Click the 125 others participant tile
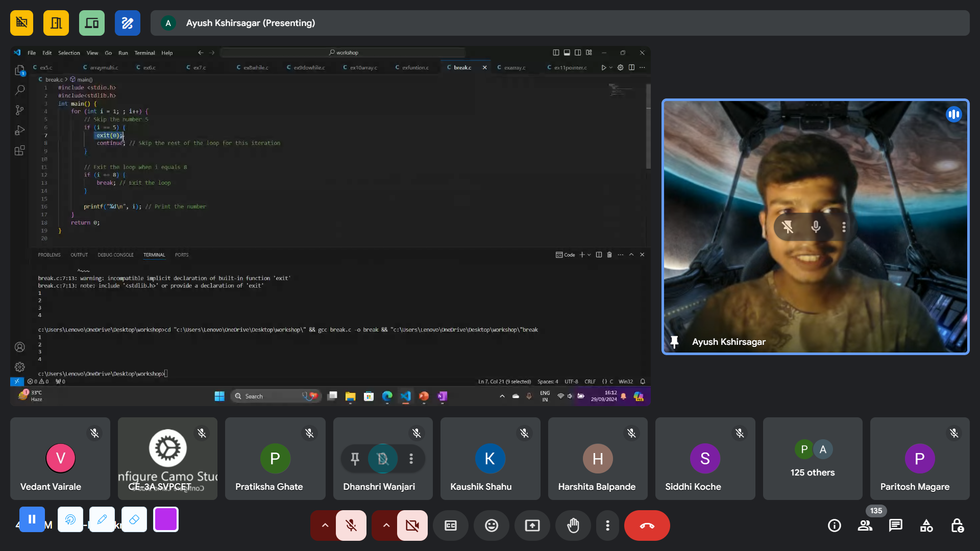 pos(812,459)
